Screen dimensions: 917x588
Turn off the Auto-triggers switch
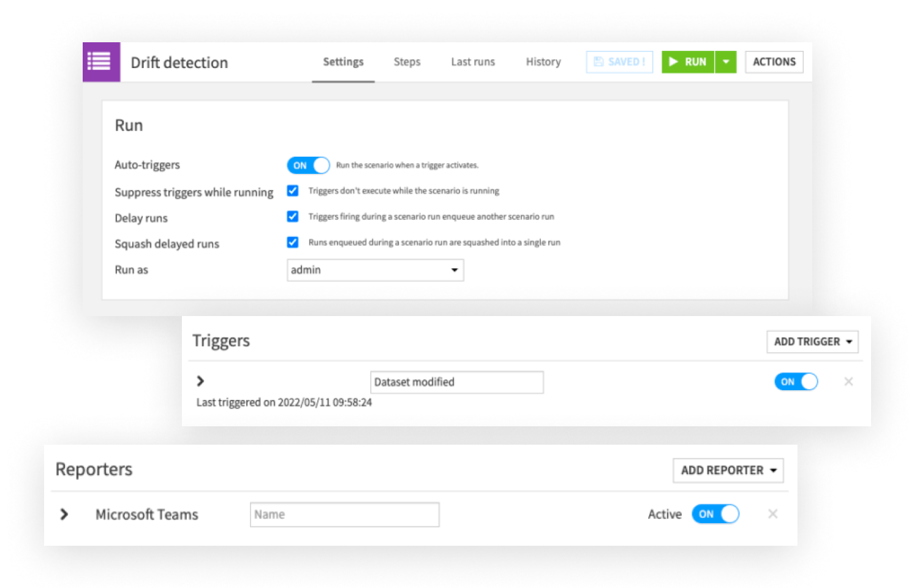308,165
